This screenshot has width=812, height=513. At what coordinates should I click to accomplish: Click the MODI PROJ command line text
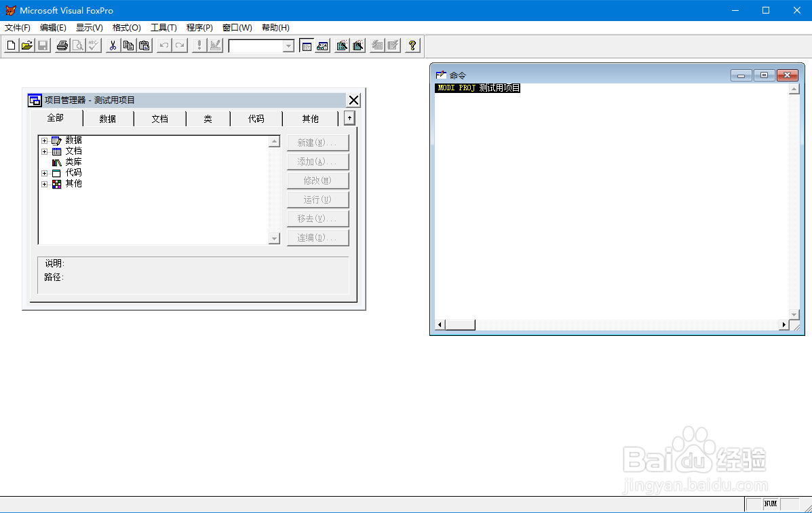coord(478,88)
